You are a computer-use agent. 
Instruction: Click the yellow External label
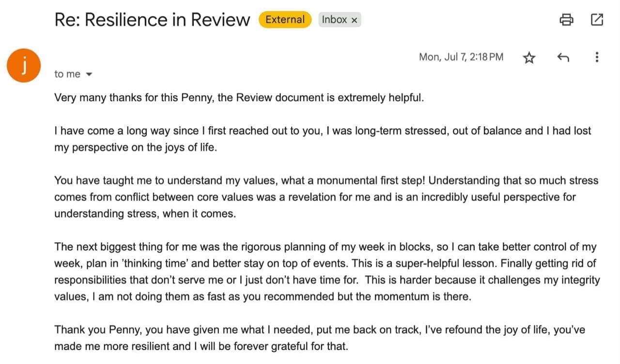pos(285,20)
